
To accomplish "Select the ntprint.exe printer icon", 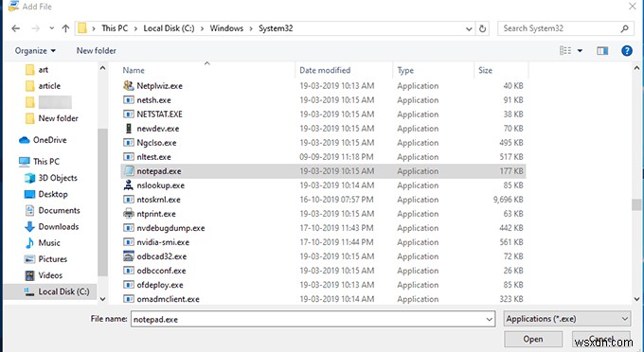I will 129,213.
